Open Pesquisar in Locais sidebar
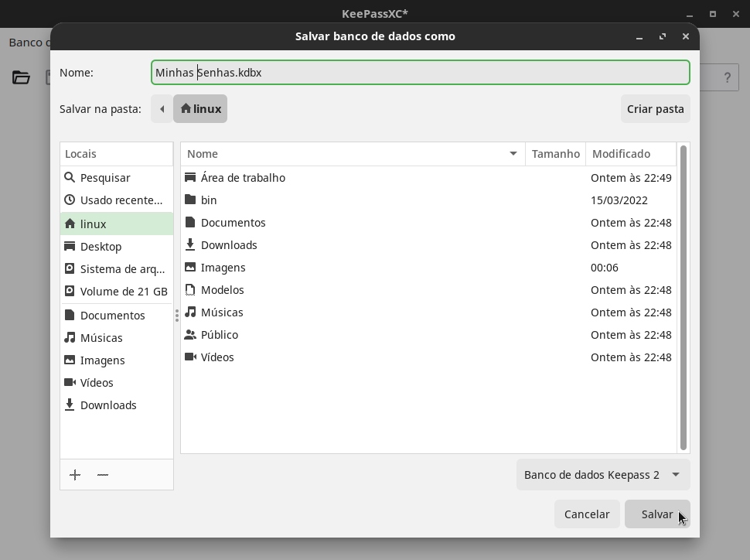This screenshot has width=750, height=560. click(116, 178)
